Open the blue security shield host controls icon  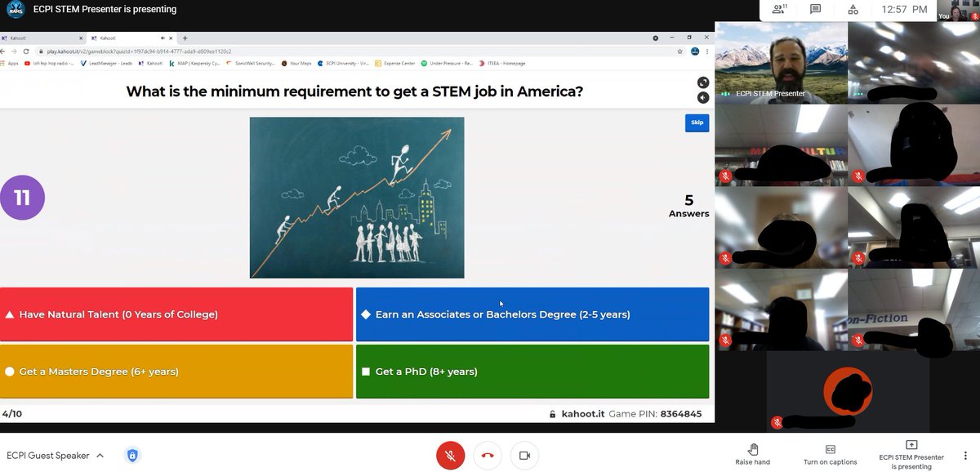tap(132, 456)
